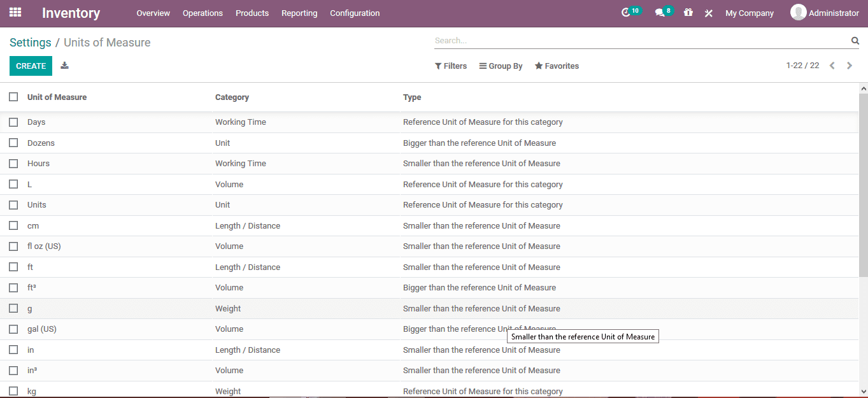
Task: Open the Administrator user avatar
Action: (798, 12)
